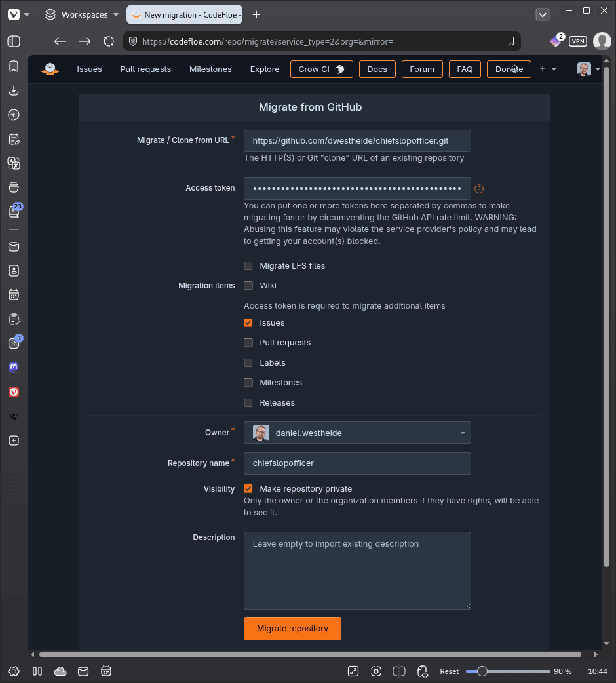616x683 pixels.
Task: Toggle sync cloud icon in status bar
Action: 60,671
